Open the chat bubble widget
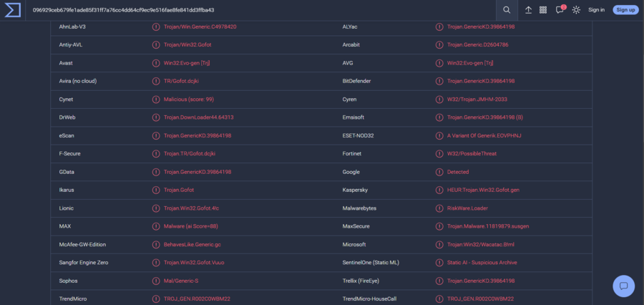This screenshot has height=305, width=644. pos(623,286)
